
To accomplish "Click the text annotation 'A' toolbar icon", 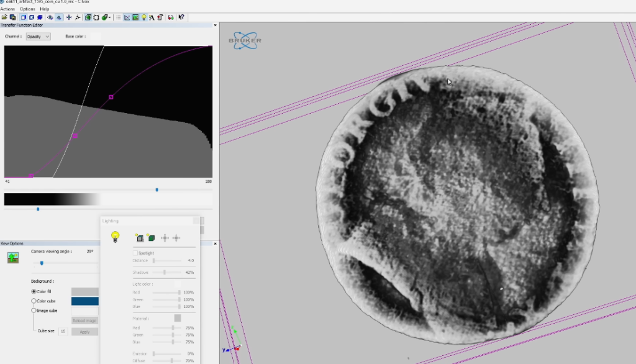I will coord(152,17).
